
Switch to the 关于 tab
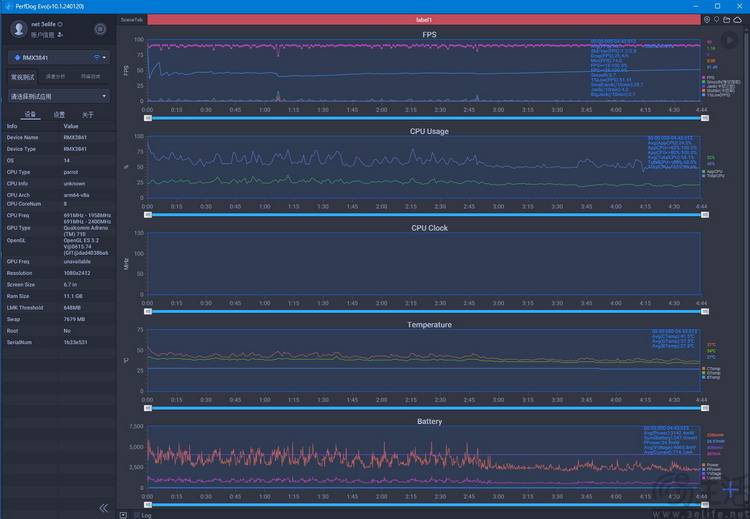coord(88,115)
